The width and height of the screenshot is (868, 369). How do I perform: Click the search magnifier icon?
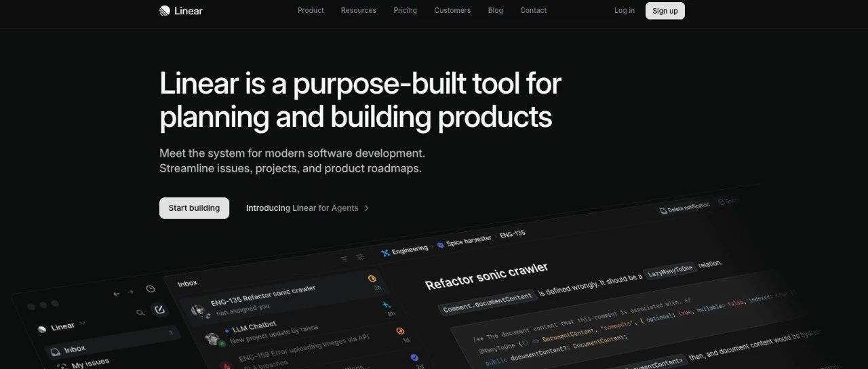(x=140, y=313)
